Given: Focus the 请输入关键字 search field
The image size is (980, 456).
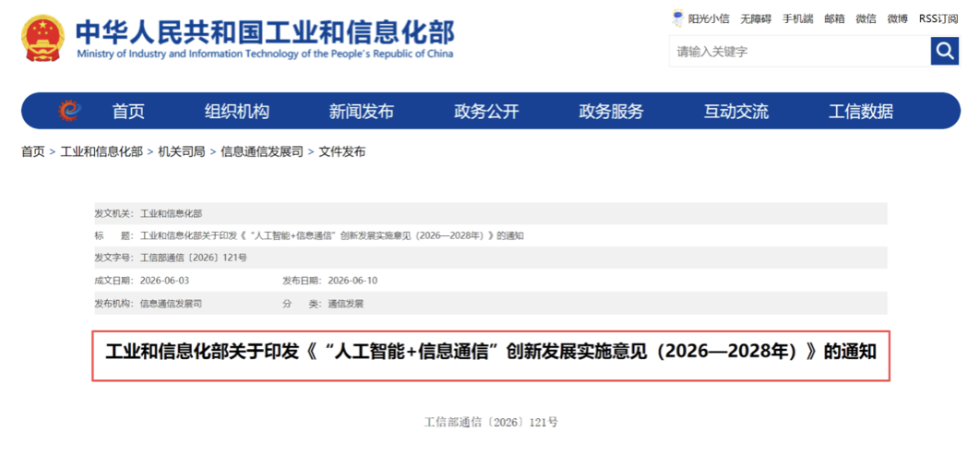Looking at the screenshot, I should (800, 52).
